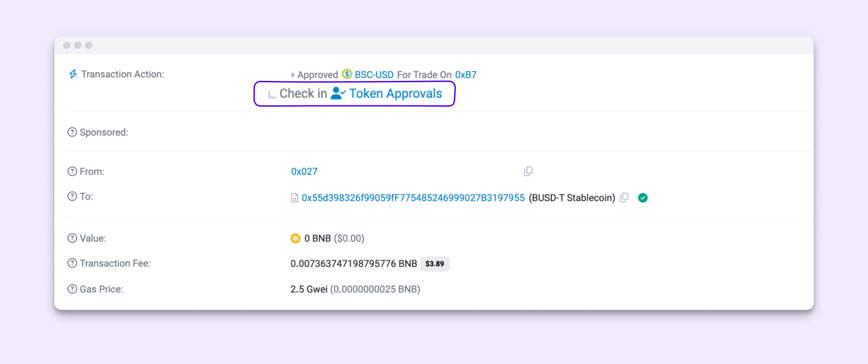Open the BSC-USD token link
The height and width of the screenshot is (364, 868).
pyautogui.click(x=374, y=75)
